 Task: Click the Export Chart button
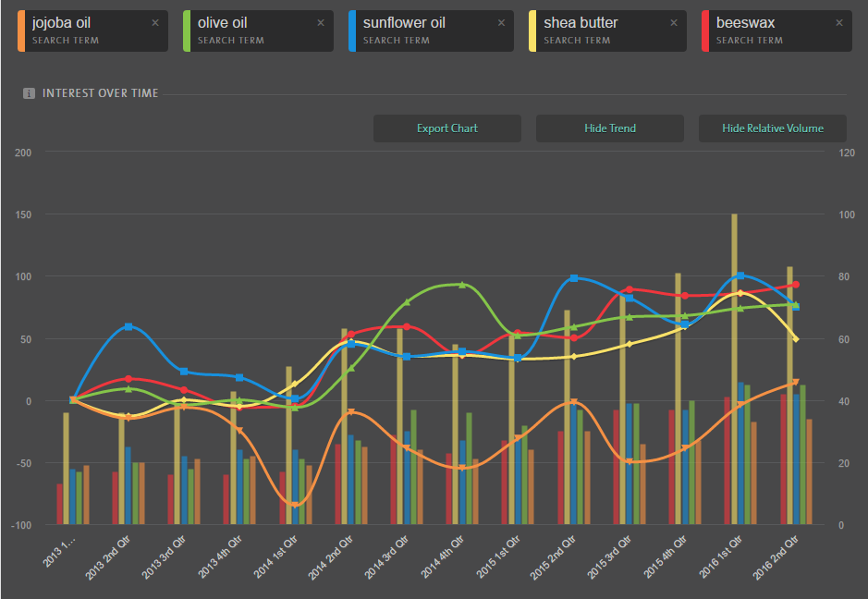click(x=446, y=128)
